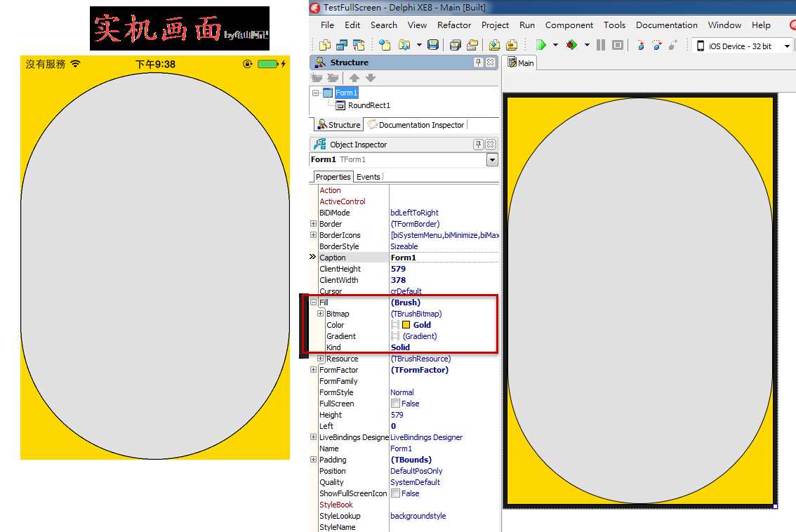This screenshot has width=796, height=532.
Task: Click the View Form toolbar icon
Action: (342, 45)
